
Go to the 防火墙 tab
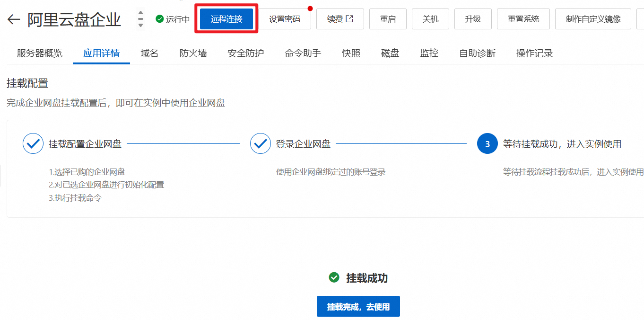coord(193,53)
